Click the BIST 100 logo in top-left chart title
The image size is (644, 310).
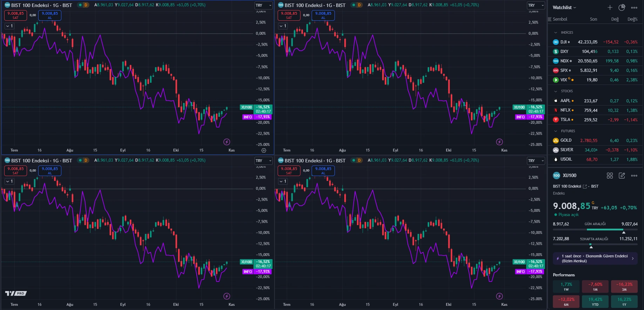7,5
